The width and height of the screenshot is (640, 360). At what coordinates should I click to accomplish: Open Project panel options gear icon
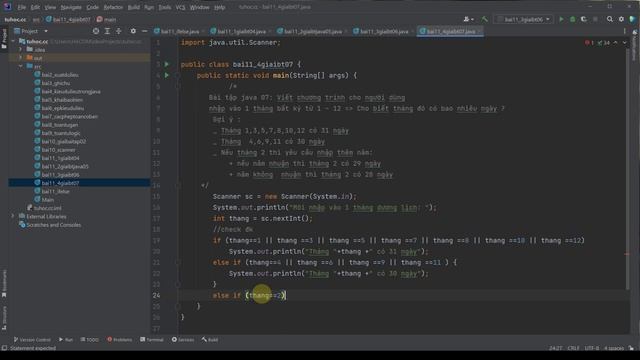(133, 31)
